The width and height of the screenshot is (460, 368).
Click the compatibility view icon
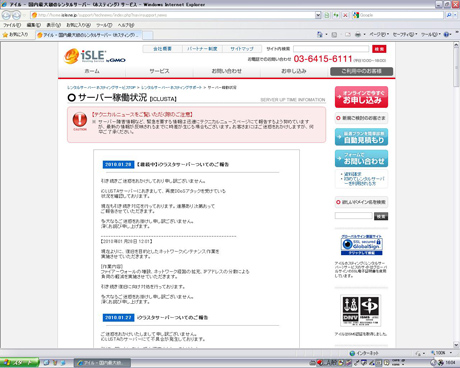[327, 15]
